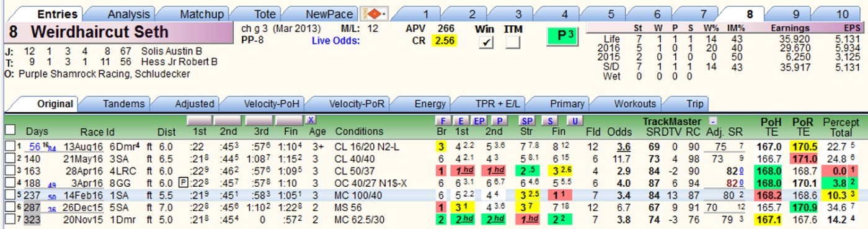This screenshot has width=868, height=229.
Task: Tick the select-all checkbox beside Days
Action: pos(10,130)
